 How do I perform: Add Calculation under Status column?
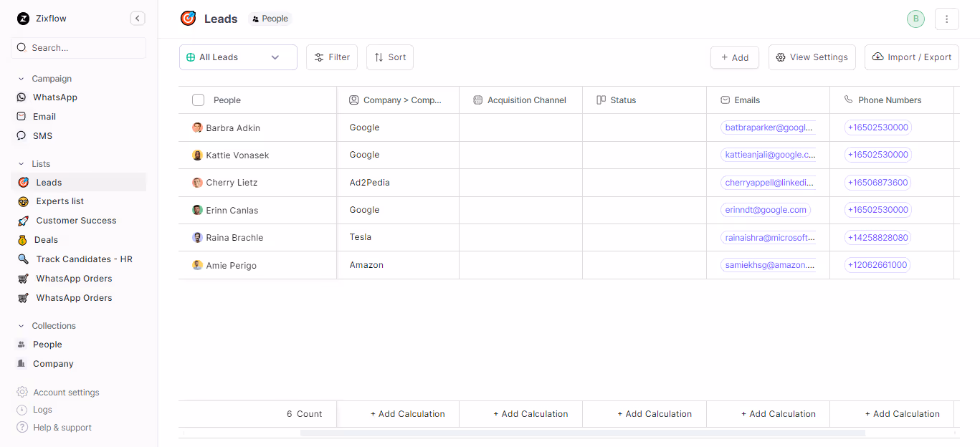pyautogui.click(x=655, y=414)
